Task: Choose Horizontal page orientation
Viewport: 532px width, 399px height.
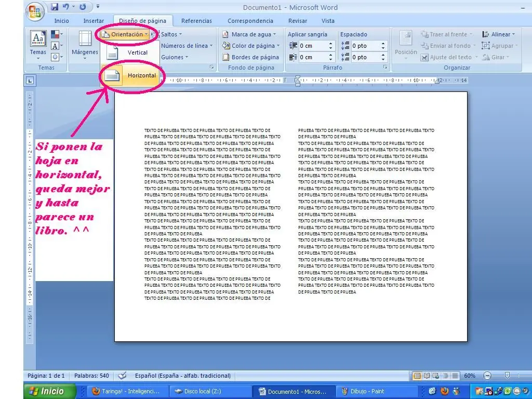Action: (130, 75)
